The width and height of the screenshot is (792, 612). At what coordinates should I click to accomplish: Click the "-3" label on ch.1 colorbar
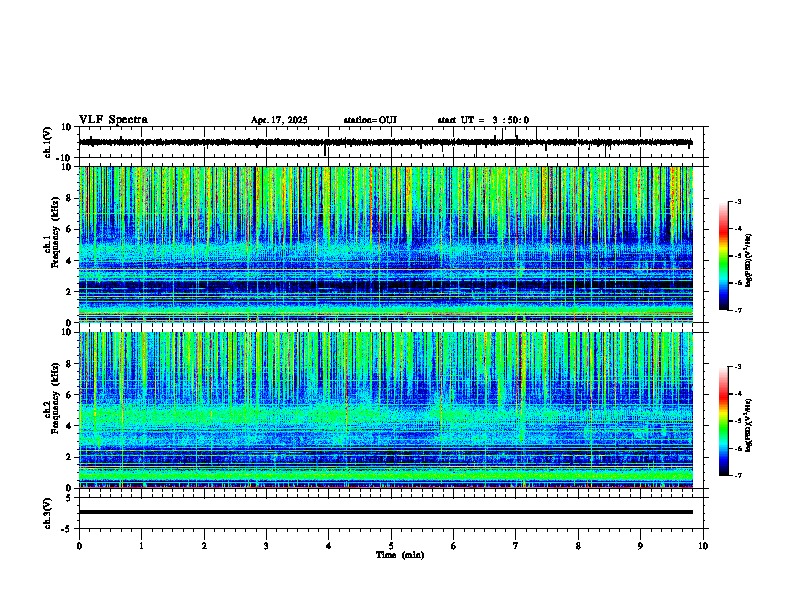[738, 201]
